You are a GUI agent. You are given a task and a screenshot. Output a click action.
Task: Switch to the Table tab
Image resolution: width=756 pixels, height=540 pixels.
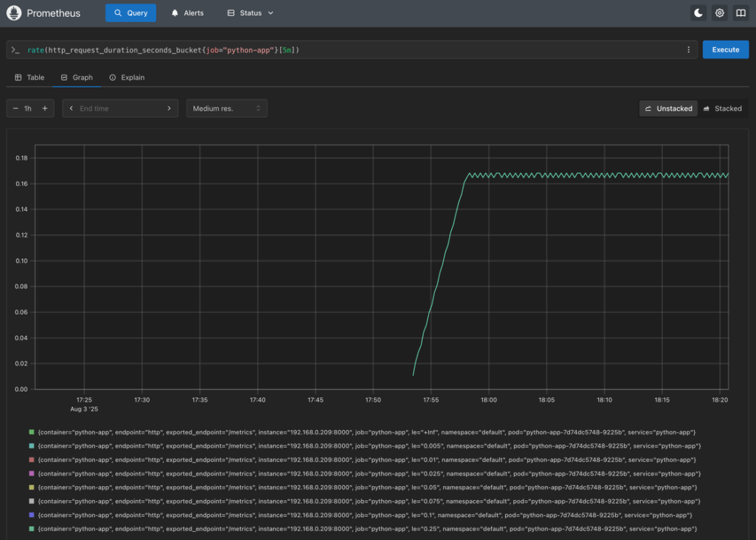[30, 78]
